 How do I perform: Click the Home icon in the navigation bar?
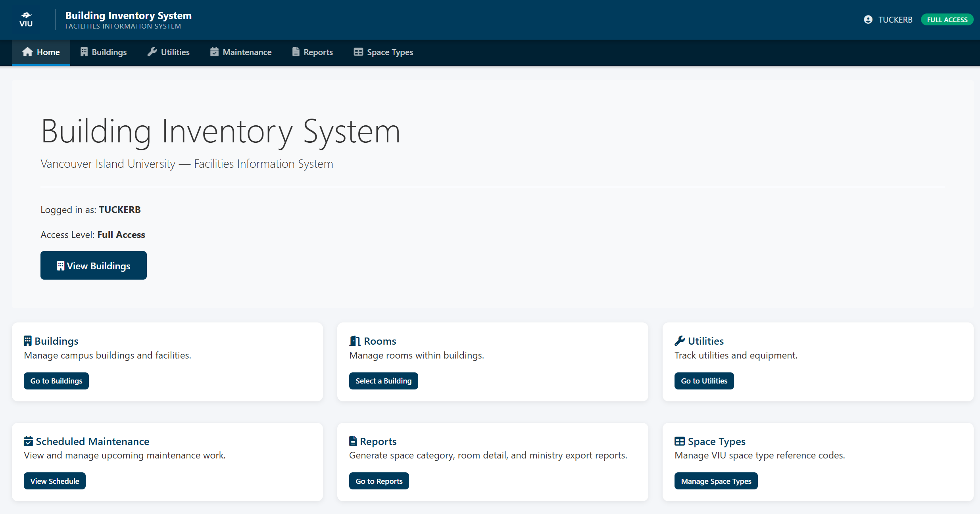(27, 52)
